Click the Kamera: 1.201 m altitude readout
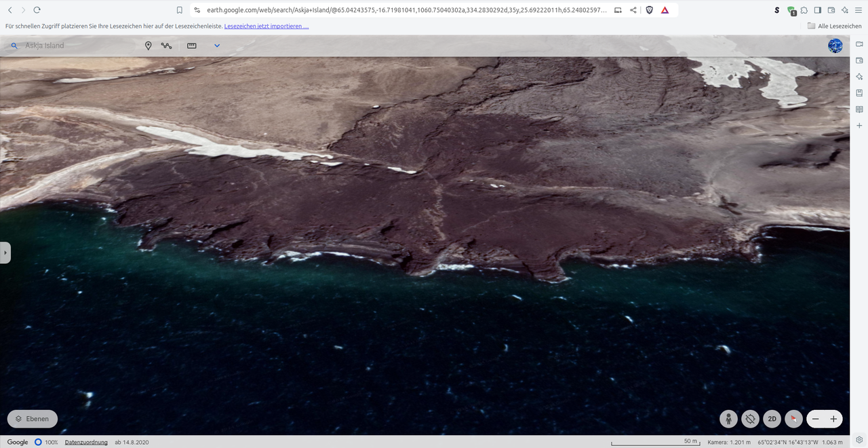The height and width of the screenshot is (448, 868). pyautogui.click(x=729, y=442)
